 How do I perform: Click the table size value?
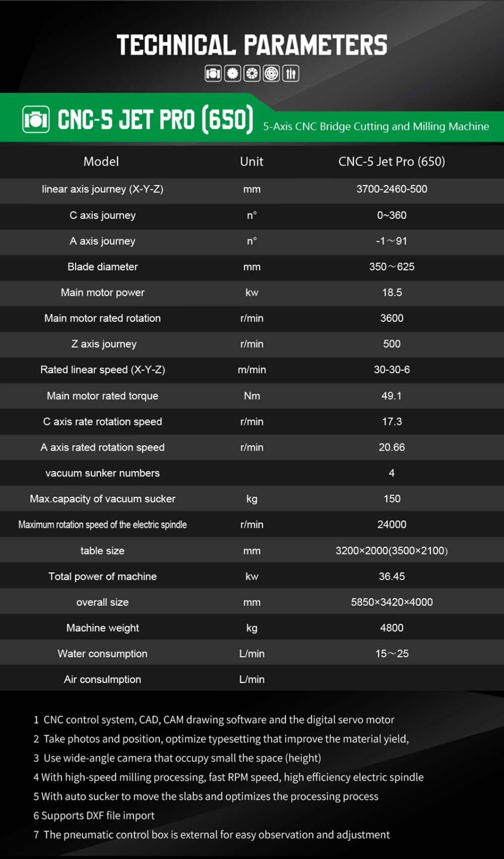392,551
